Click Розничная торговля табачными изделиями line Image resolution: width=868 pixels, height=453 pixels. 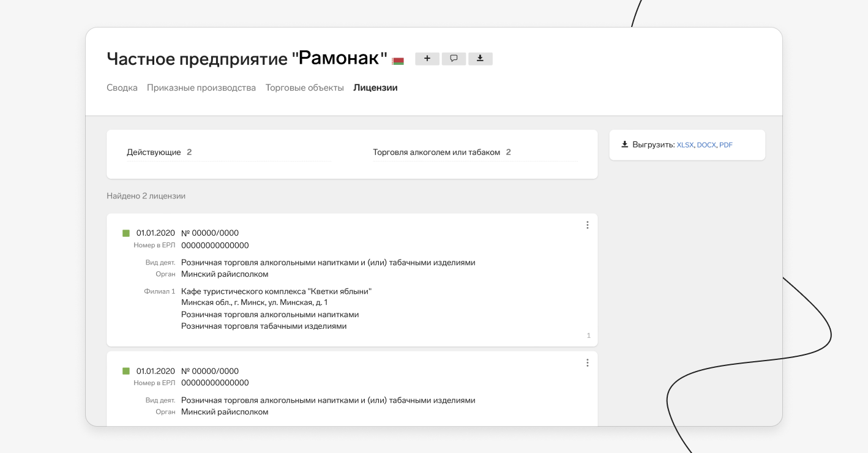(x=264, y=326)
